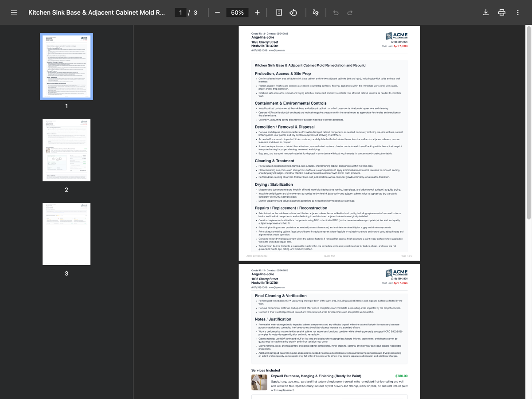
Task: Toggle the sidebar menu hamburger icon
Action: tap(14, 12)
